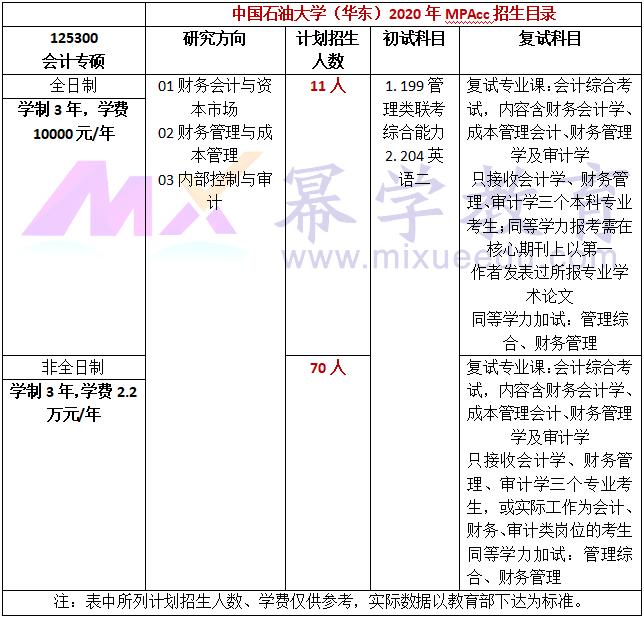Screen dimensions: 644x618
Task: Click the 204英语二 exam subject
Action: [x=414, y=167]
